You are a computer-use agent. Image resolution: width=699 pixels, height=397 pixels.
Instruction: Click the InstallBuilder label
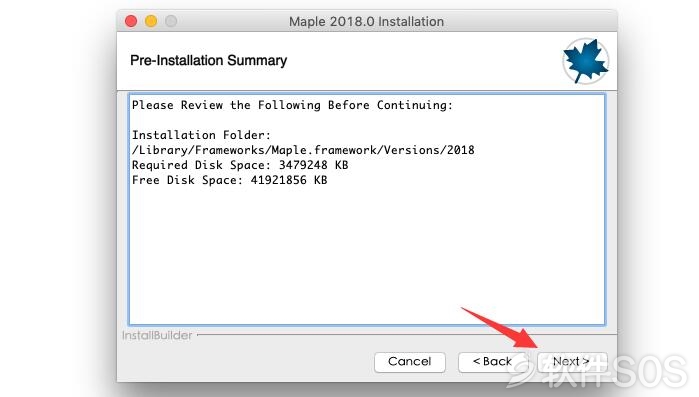pos(157,335)
